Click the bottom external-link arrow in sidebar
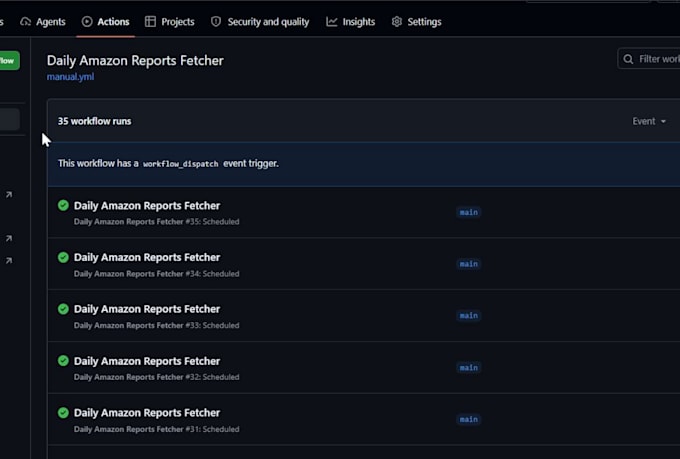This screenshot has width=680, height=459. pos(9,260)
